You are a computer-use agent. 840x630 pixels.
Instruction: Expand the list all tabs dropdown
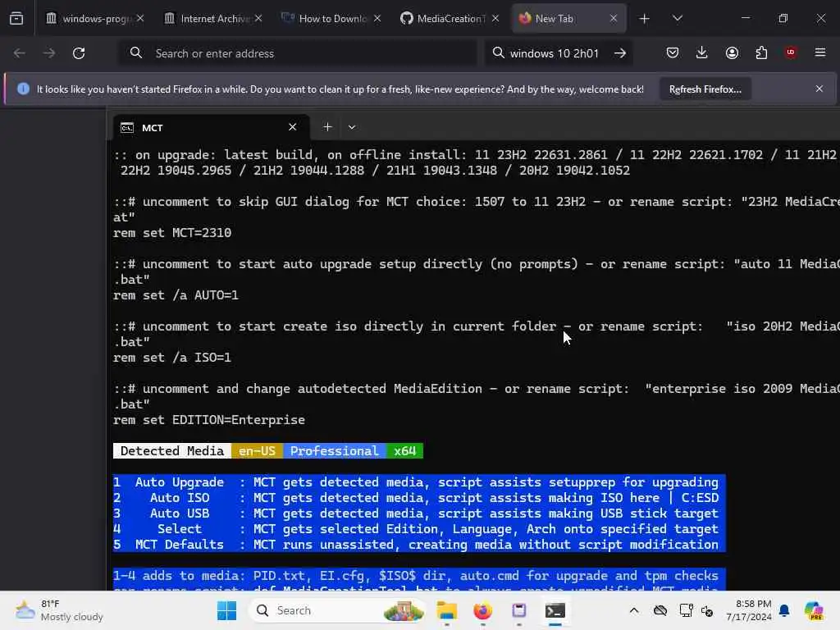pos(677,19)
